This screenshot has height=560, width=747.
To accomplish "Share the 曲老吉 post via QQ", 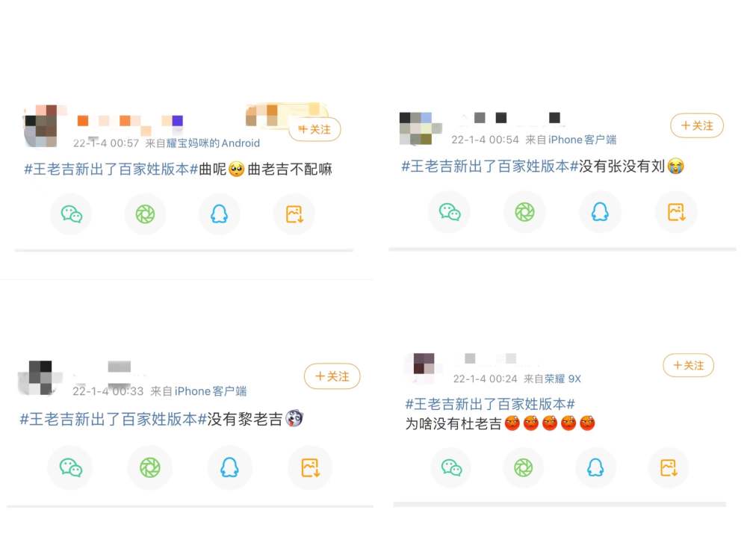I will pos(219,214).
